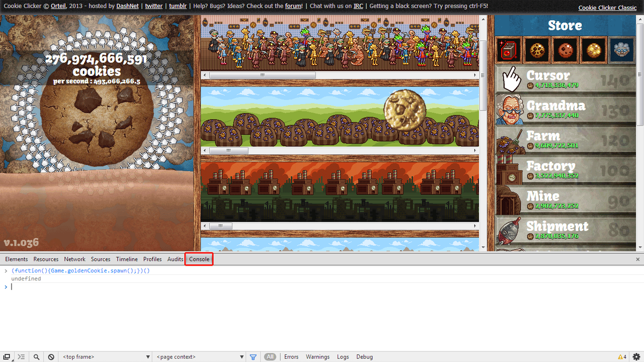Open the Orteil link
The image size is (644, 362).
pyautogui.click(x=59, y=6)
